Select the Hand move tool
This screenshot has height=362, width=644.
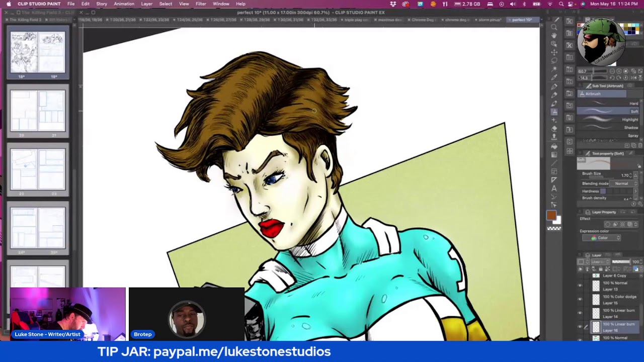tap(554, 36)
